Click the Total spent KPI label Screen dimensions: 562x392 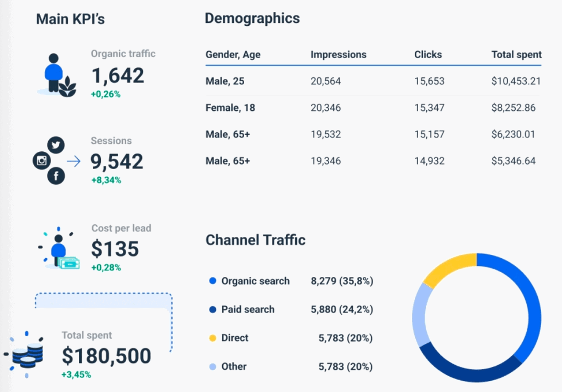[x=86, y=336]
